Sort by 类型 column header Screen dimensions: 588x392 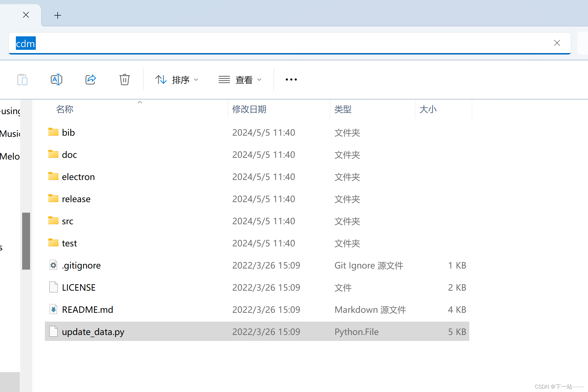click(343, 109)
